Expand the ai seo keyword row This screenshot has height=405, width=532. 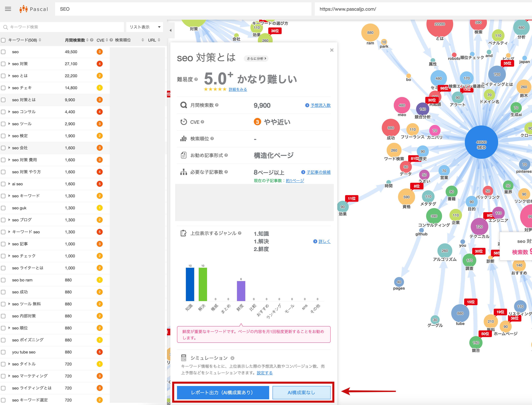pos(9,184)
